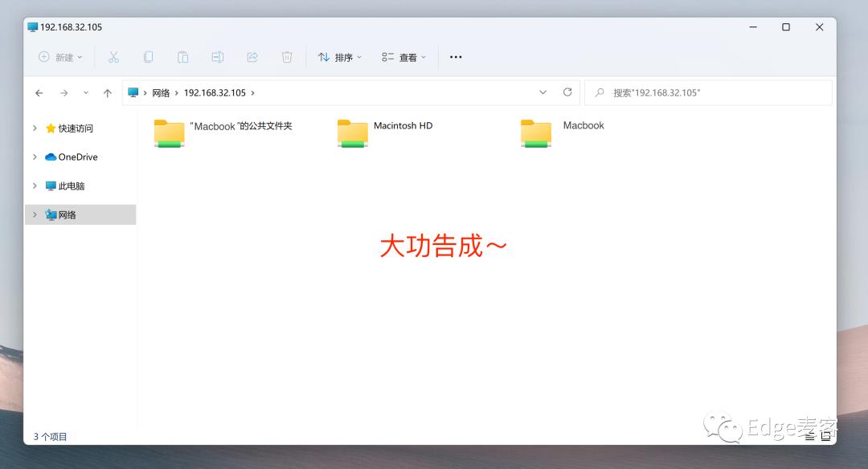Click the Share icon in the toolbar

[252, 56]
